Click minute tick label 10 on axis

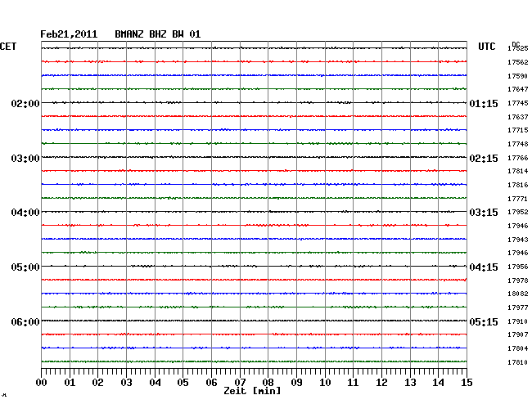[x=325, y=383]
